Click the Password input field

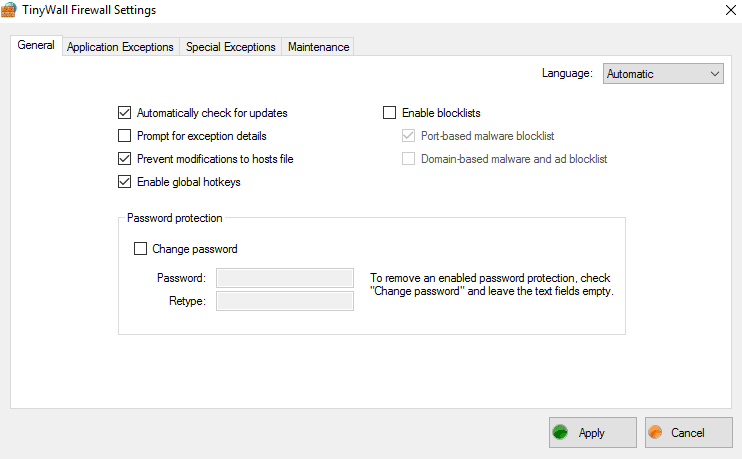point(285,278)
